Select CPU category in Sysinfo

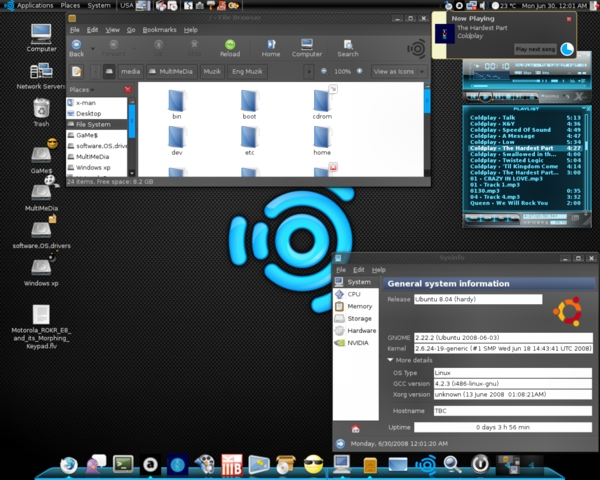[x=356, y=294]
